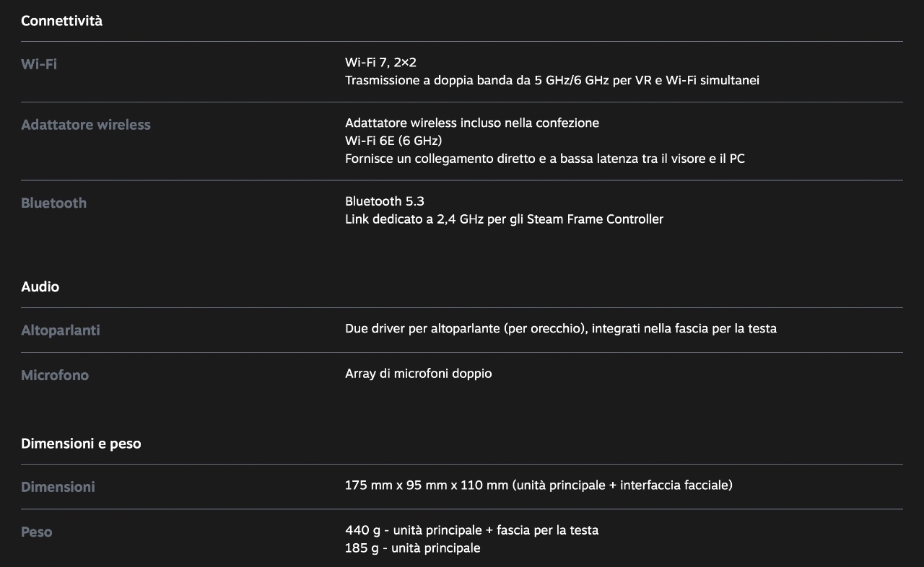Click the Audio section heading
The image size is (924, 567).
pos(40,286)
